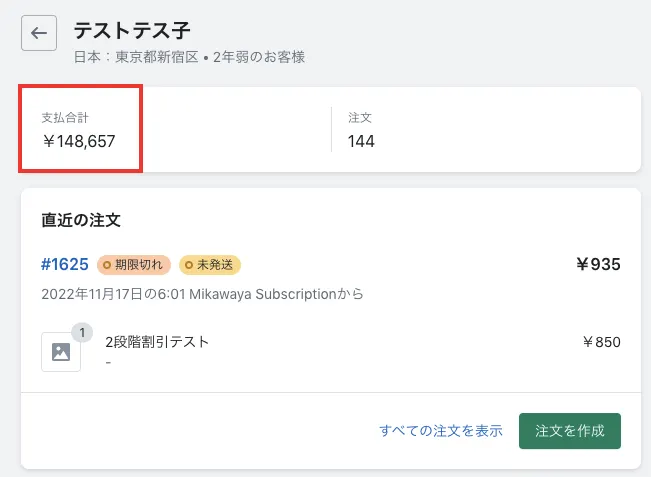Click the back arrow button
This screenshot has width=651, height=477.
click(x=39, y=33)
